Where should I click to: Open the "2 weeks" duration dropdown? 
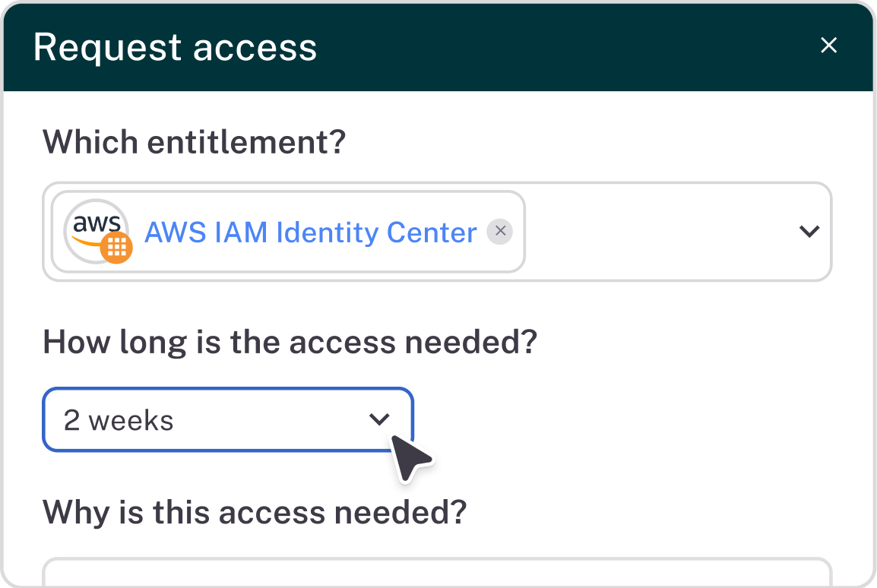pos(228,419)
